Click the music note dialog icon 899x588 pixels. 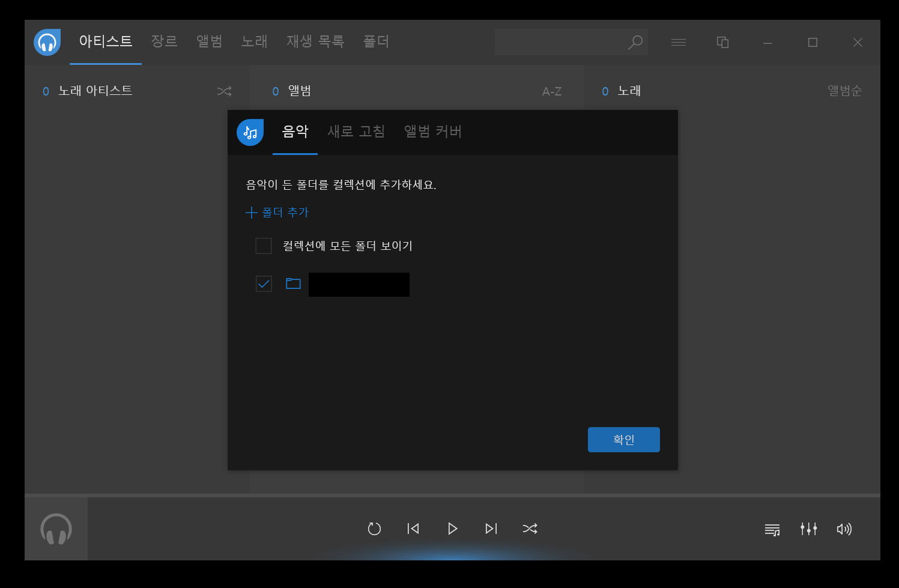pos(250,132)
